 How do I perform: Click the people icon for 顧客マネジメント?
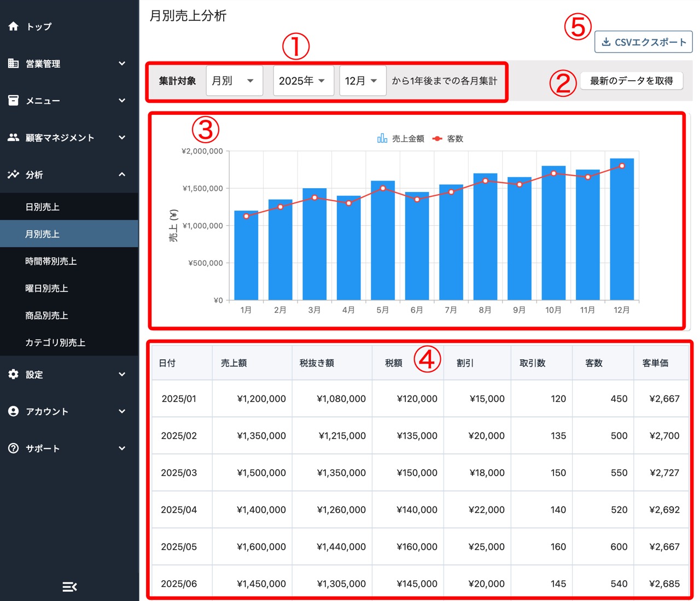[x=14, y=137]
